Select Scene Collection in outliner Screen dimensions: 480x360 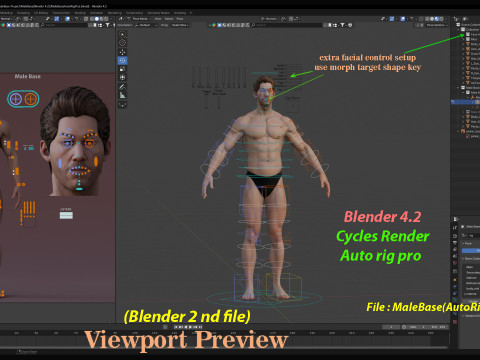pyautogui.click(x=469, y=25)
